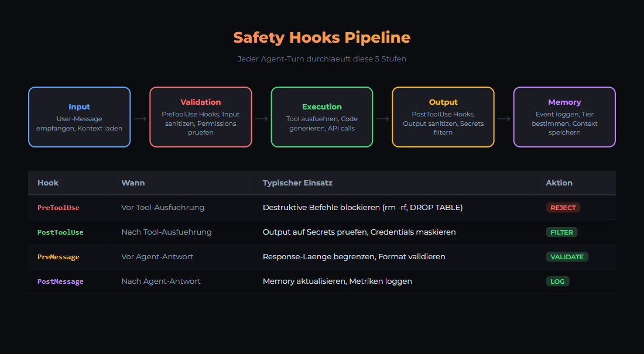Select the PostToolUse hook name

click(x=60, y=232)
